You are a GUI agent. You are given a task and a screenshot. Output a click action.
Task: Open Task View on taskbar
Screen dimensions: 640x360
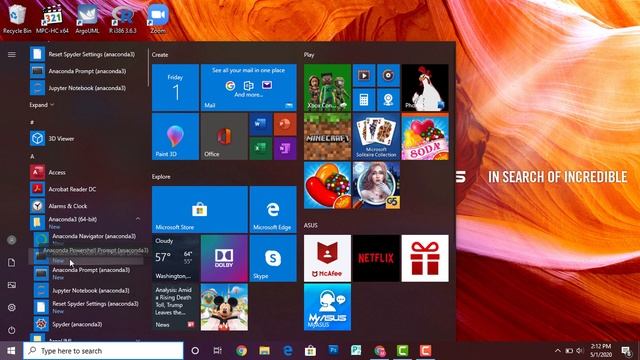pyautogui.click(x=218, y=351)
